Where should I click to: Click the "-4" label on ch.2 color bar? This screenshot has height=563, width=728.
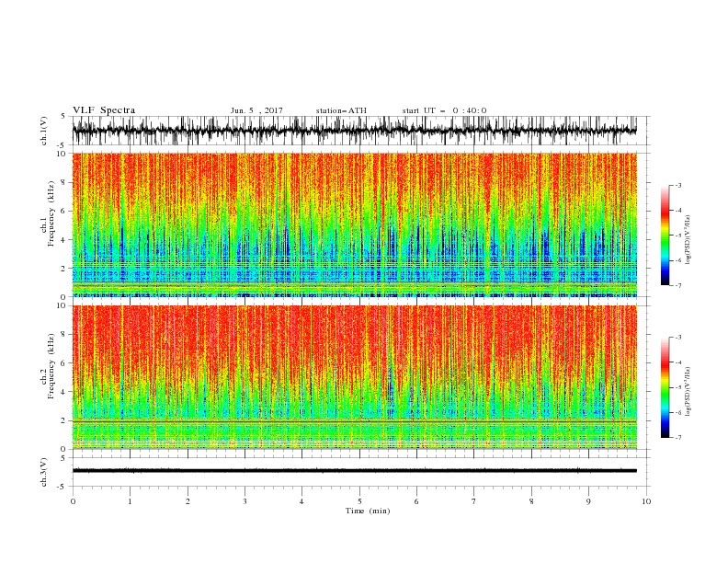pos(678,362)
